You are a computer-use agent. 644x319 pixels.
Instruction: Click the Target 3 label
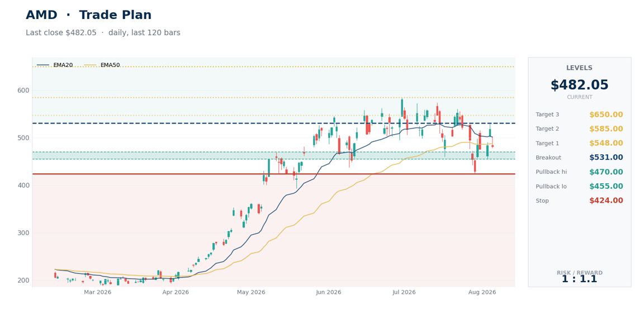click(547, 115)
